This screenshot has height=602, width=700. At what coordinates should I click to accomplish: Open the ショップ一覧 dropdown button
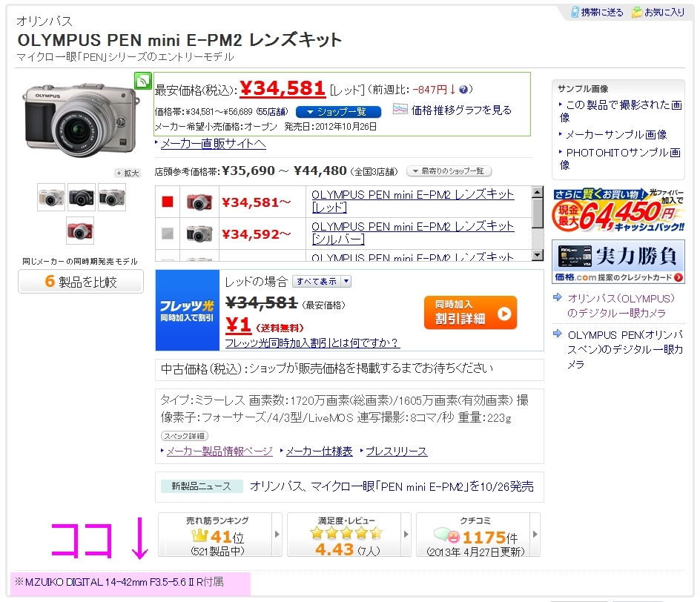tap(338, 111)
